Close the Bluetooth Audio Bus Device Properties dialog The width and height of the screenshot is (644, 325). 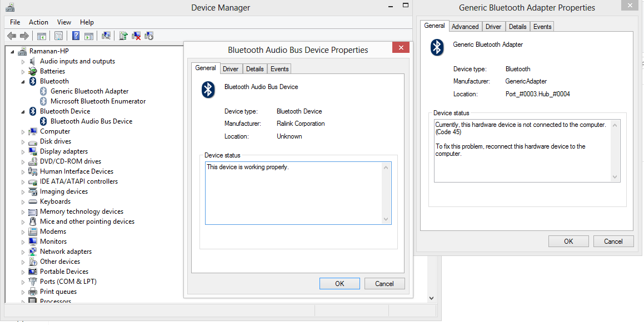tap(401, 48)
